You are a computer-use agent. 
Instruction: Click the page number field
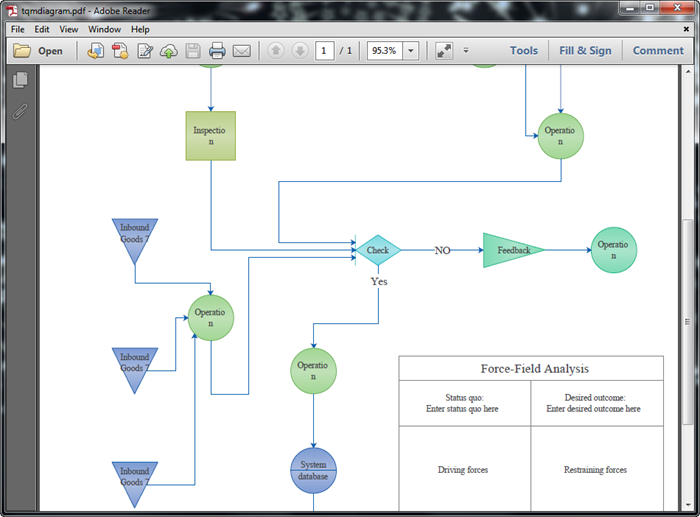[x=325, y=50]
